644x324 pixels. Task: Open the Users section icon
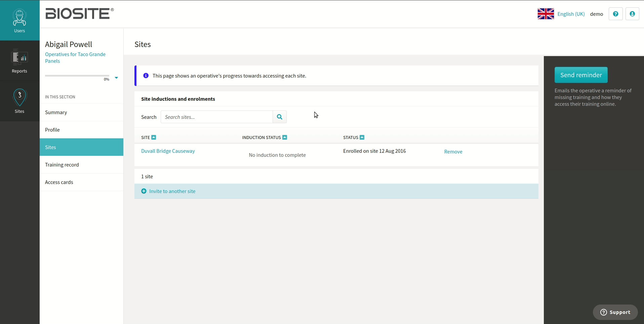(x=19, y=18)
